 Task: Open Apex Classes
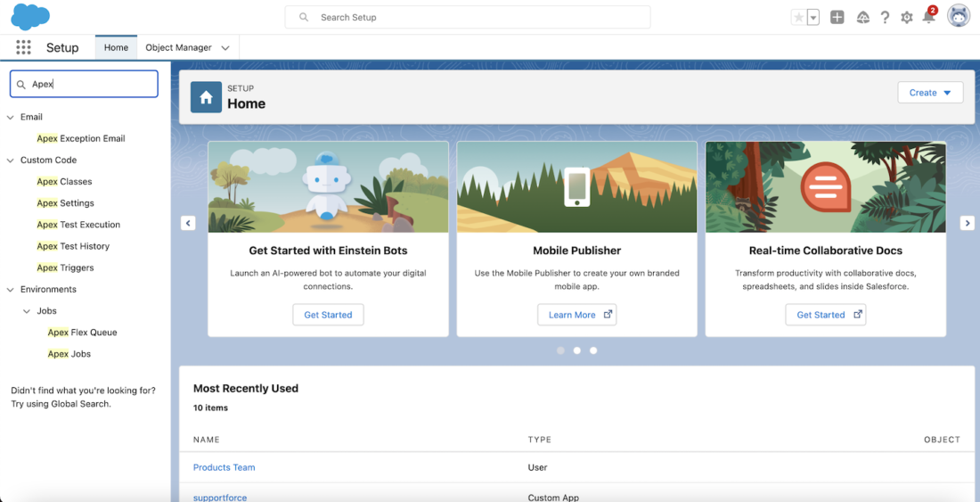click(x=64, y=181)
